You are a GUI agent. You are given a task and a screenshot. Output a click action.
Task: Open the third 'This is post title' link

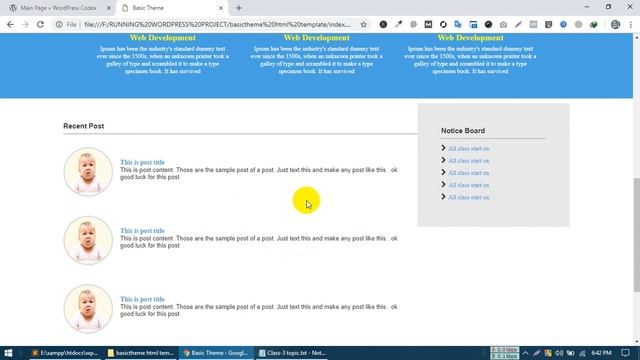click(x=142, y=299)
